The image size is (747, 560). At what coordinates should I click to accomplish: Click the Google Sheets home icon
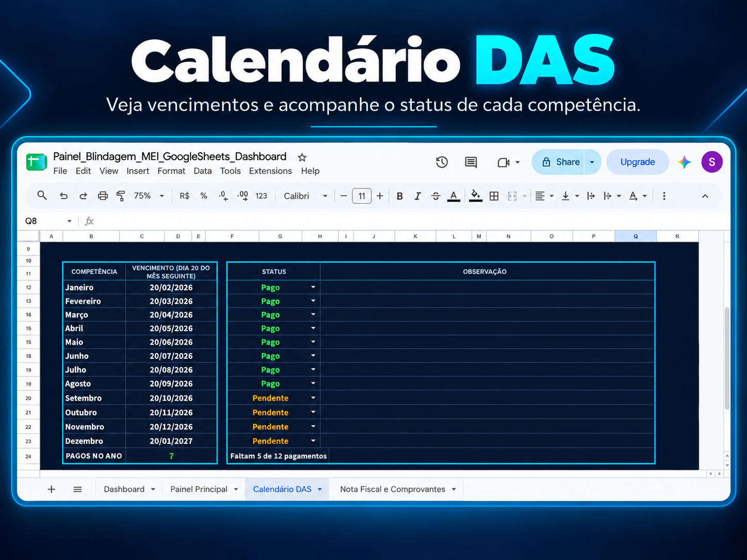point(37,162)
